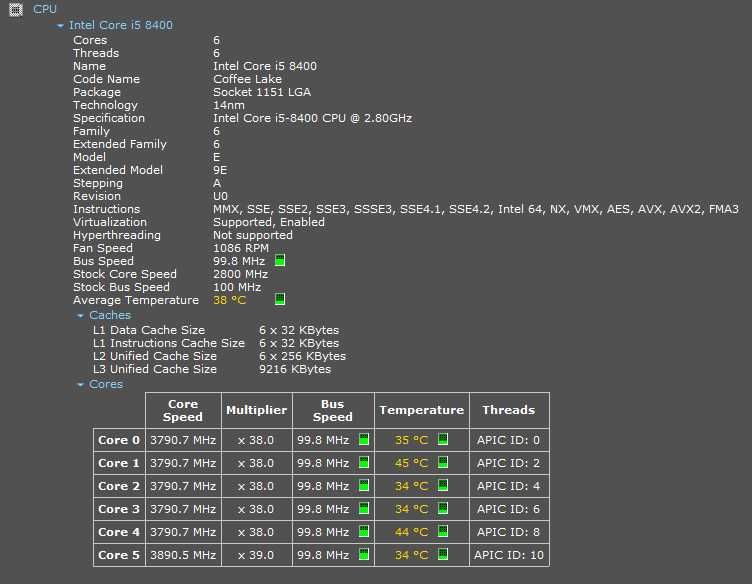Click Core 0 bus speed green indicator

[x=364, y=440]
